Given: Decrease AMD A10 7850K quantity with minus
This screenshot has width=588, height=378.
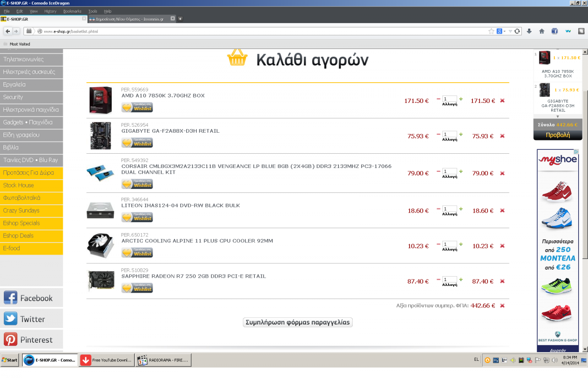Looking at the screenshot, I should click(x=439, y=99).
